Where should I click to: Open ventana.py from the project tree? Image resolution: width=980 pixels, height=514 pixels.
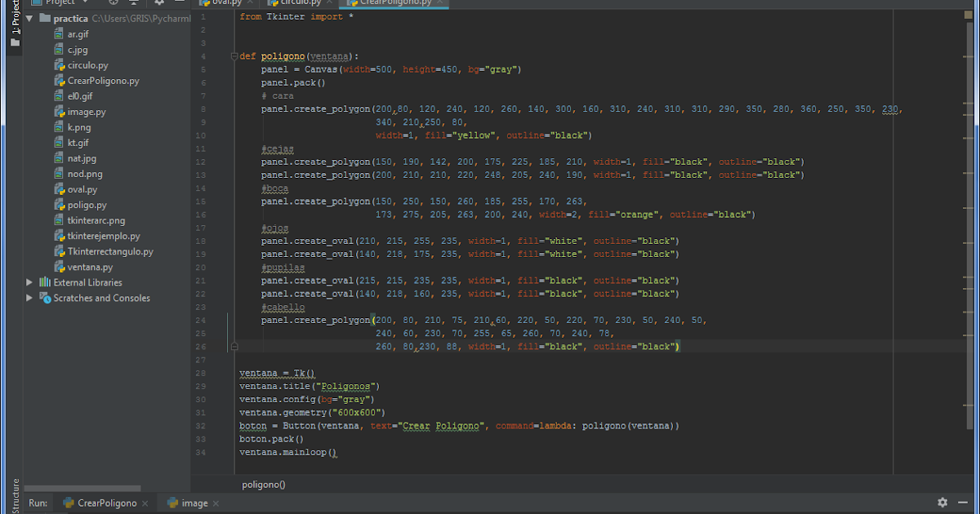point(91,267)
